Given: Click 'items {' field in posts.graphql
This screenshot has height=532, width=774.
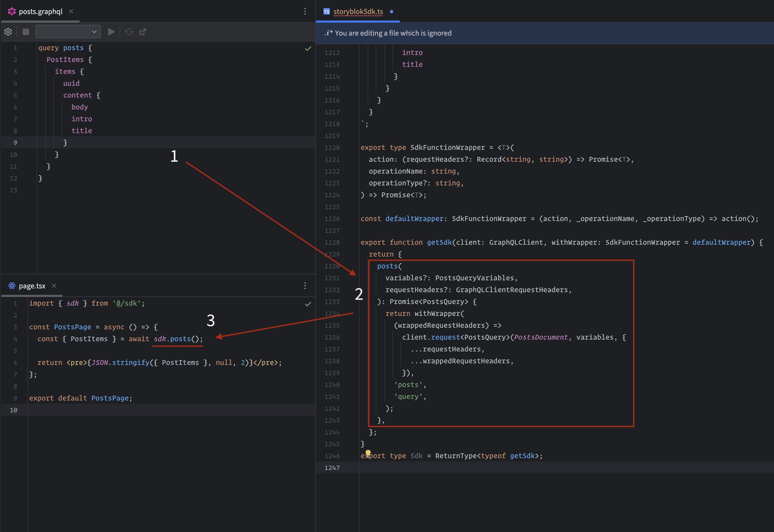Looking at the screenshot, I should (x=69, y=71).
